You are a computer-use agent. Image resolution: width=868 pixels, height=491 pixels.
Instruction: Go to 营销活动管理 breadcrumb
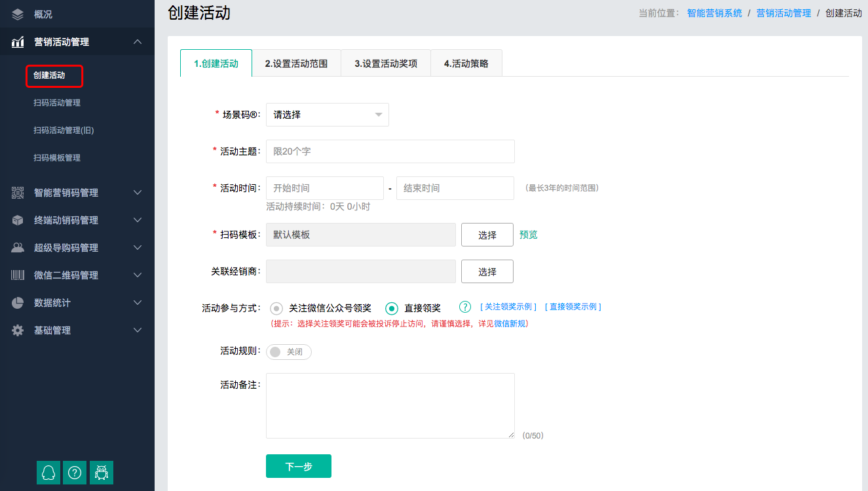pyautogui.click(x=783, y=13)
